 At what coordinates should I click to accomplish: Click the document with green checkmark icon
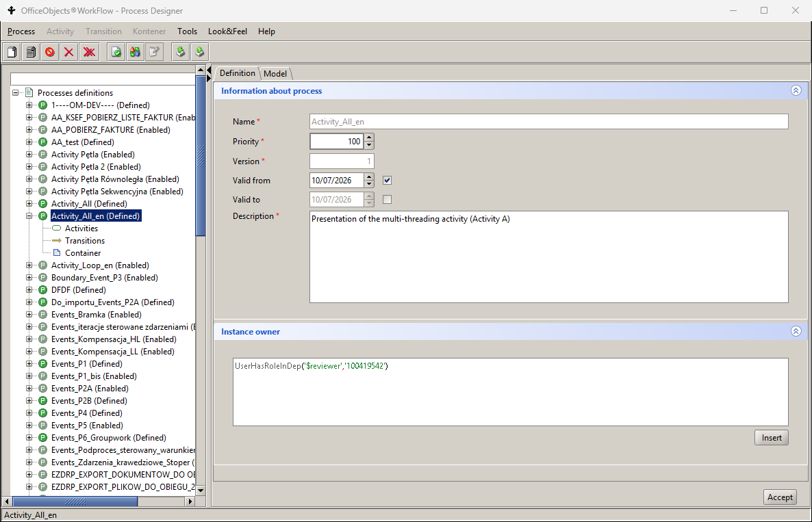116,52
